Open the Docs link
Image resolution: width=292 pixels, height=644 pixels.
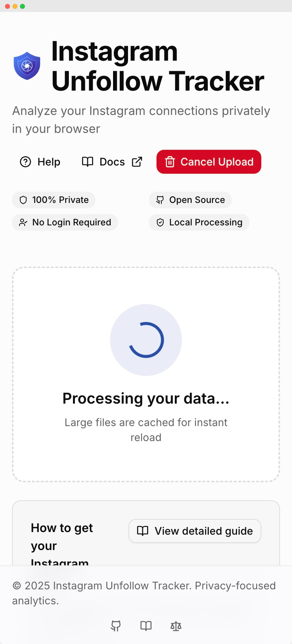pyautogui.click(x=112, y=162)
